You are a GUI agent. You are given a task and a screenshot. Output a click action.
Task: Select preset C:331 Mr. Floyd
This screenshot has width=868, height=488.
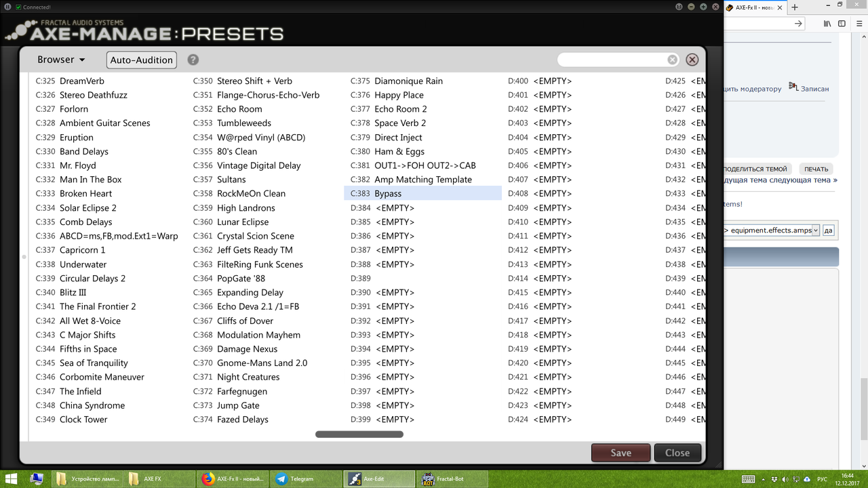[x=108, y=165]
